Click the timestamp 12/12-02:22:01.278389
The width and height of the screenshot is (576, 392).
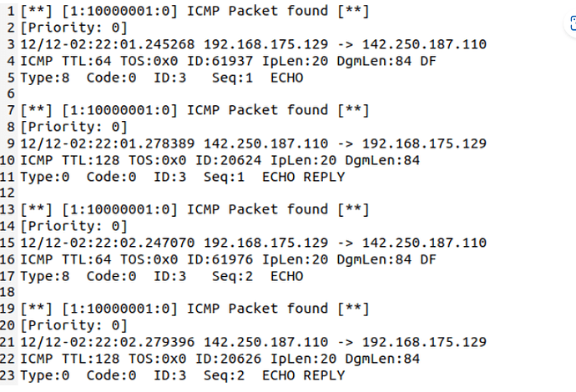107,143
